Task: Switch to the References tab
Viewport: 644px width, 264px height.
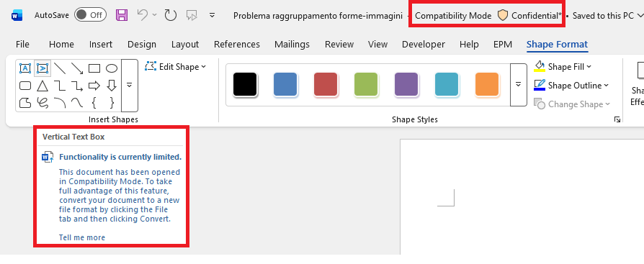Action: point(236,45)
